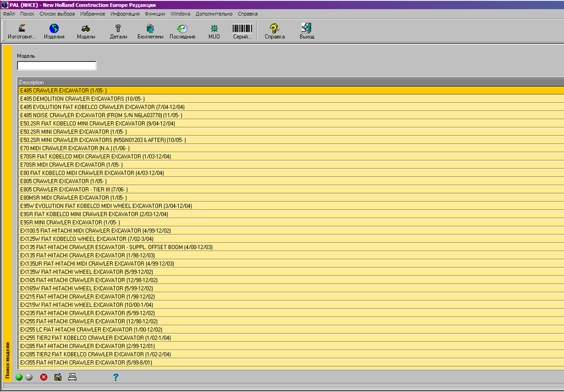Open the Функции menu
Image resolution: width=564 pixels, height=392 pixels.
(155, 14)
